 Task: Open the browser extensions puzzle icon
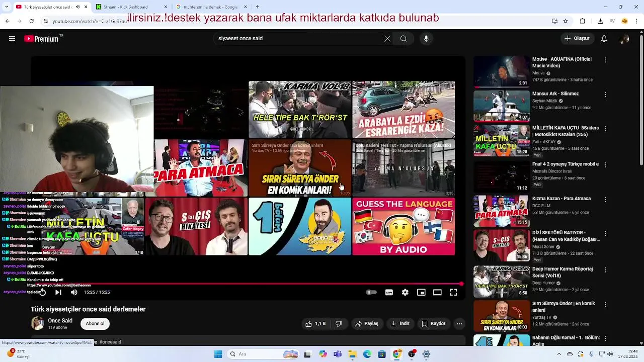click(x=583, y=21)
